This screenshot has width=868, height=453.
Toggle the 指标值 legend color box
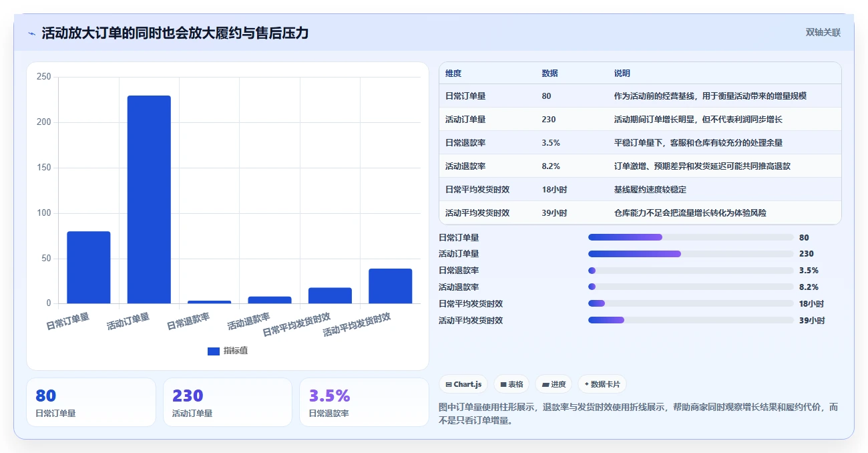(214, 351)
